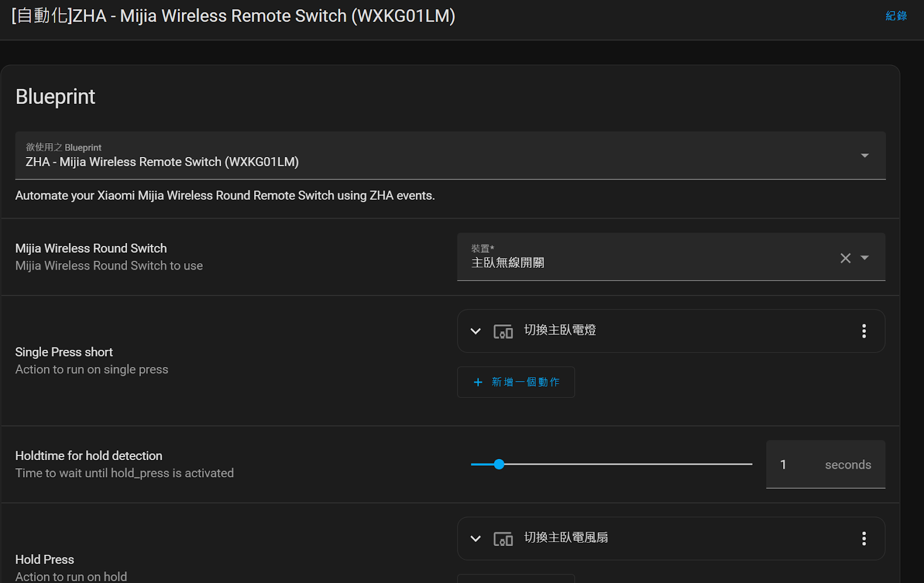Open the Blueprint selection dropdown
Viewport: 924px width, 583px height.
tap(450, 155)
